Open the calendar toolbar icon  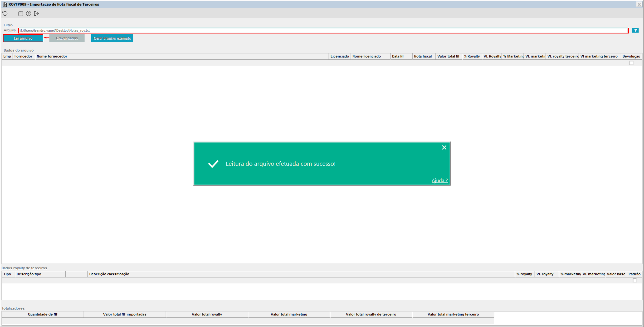21,14
